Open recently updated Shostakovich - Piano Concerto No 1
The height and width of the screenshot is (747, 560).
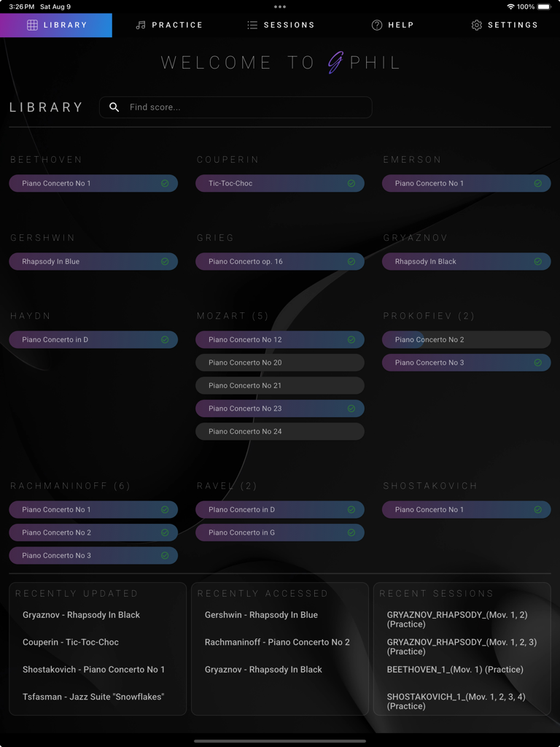[94, 670]
